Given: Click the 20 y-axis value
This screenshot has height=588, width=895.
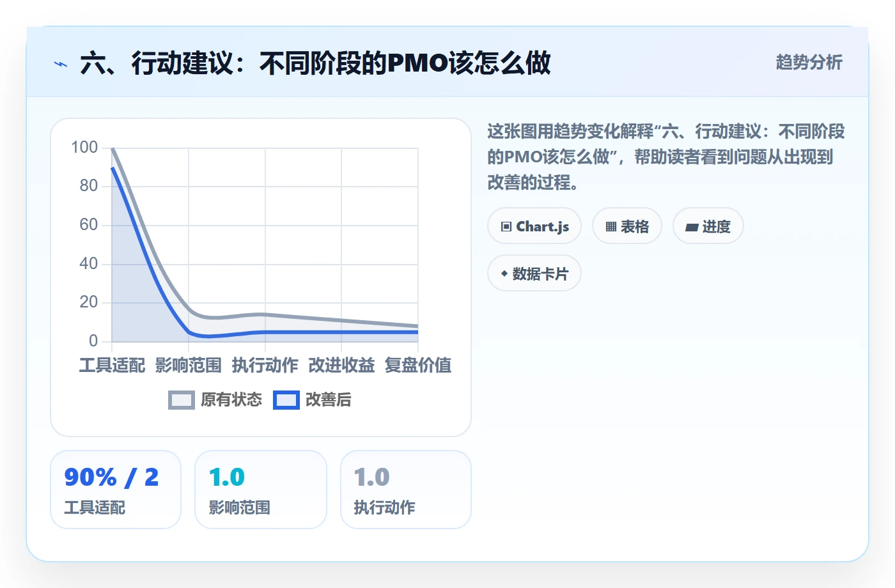Looking at the screenshot, I should [x=89, y=302].
